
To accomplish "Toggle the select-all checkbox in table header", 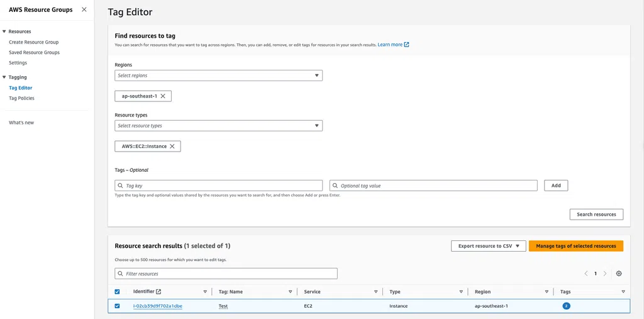I will 117,291.
